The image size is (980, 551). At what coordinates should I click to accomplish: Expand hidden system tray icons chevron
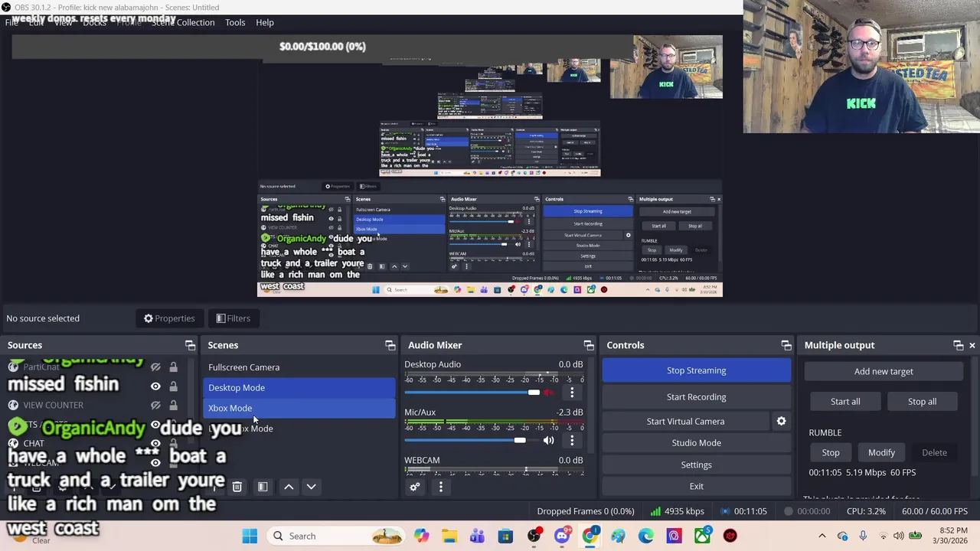[822, 536]
